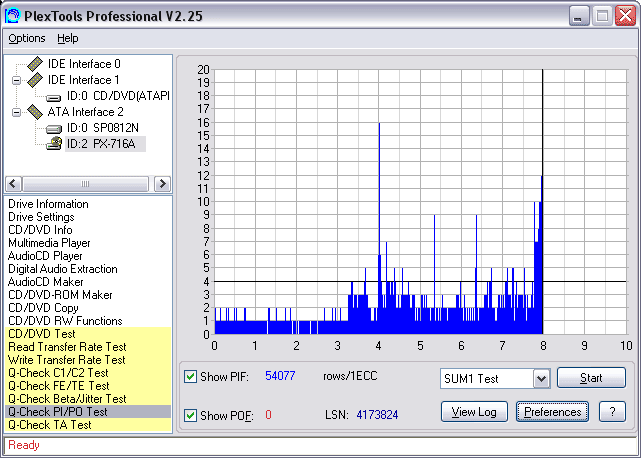Collapse the ATA Interface 2 tree node
Viewport: 641px width, 458px height.
tap(16, 112)
